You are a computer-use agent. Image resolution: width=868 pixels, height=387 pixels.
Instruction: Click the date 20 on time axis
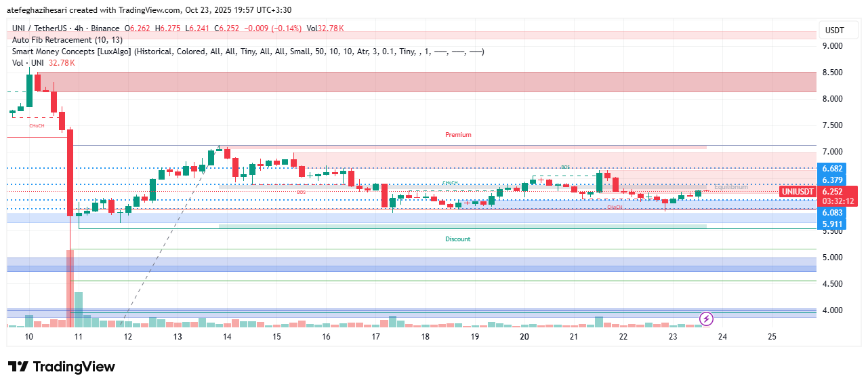[x=524, y=336]
